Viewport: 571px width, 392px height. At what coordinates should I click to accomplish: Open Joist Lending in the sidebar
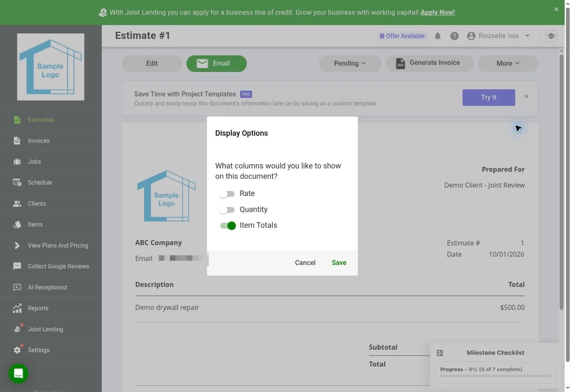click(x=51, y=329)
